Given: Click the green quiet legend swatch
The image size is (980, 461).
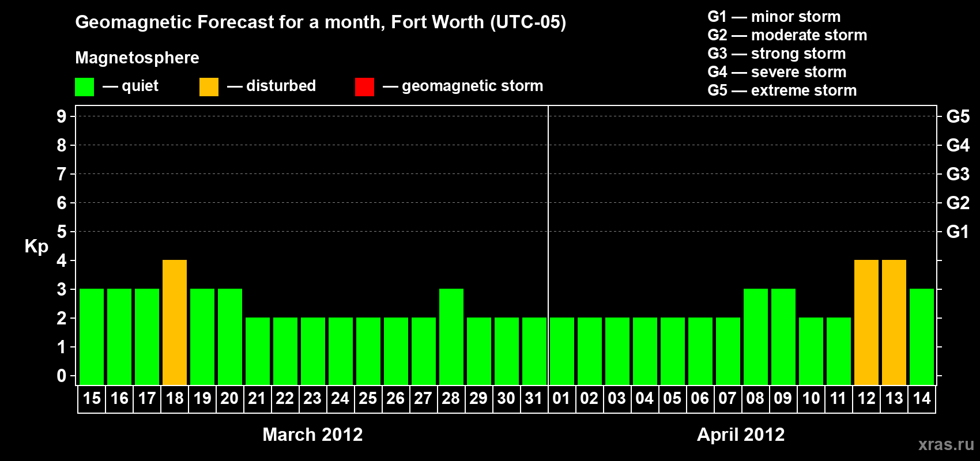Looking at the screenshot, I should [x=84, y=87].
